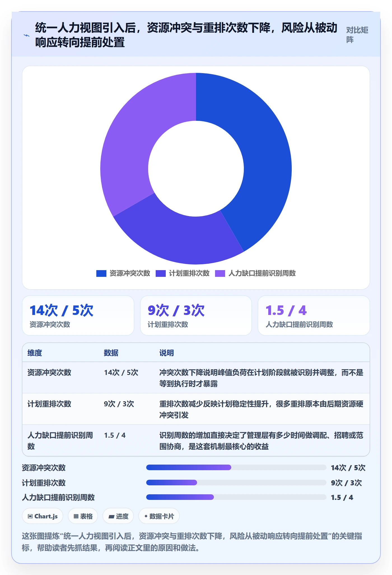
Task: Toggle the 人力缺口提前识别周数 legend color swatch
Action: pos(220,273)
